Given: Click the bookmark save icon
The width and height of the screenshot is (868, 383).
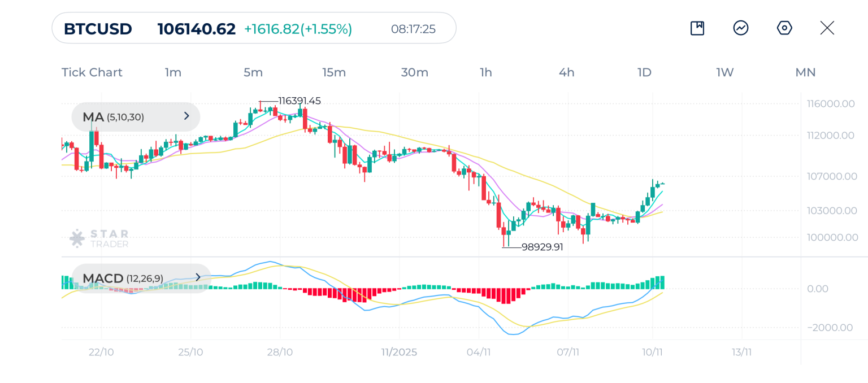Looking at the screenshot, I should [697, 28].
